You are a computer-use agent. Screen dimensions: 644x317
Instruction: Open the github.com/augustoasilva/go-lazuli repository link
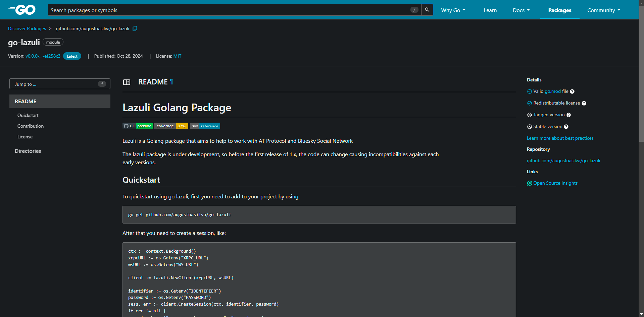pos(563,161)
